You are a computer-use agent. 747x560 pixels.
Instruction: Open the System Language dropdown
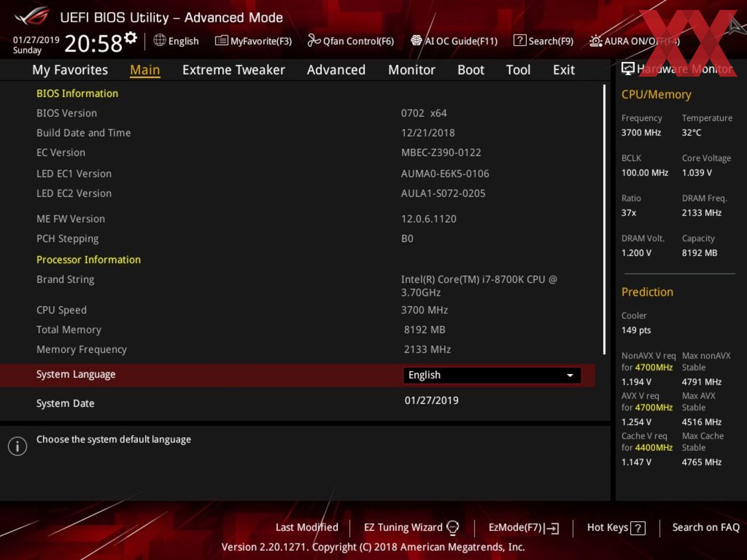(492, 375)
